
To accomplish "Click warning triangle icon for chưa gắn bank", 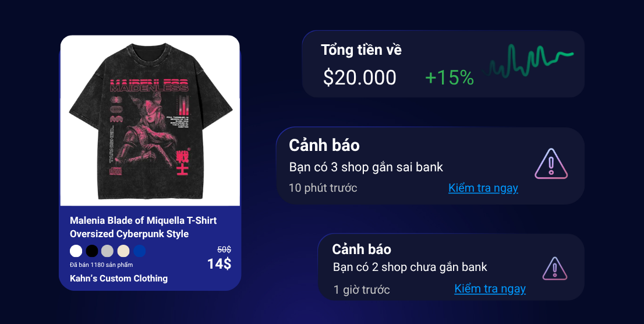I will point(555,269).
